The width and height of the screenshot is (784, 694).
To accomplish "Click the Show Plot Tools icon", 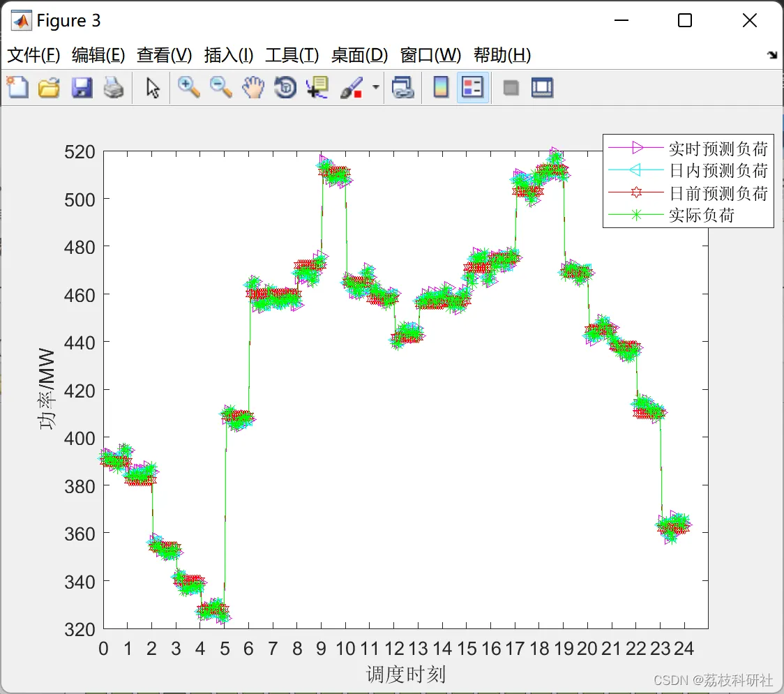I will tap(542, 87).
